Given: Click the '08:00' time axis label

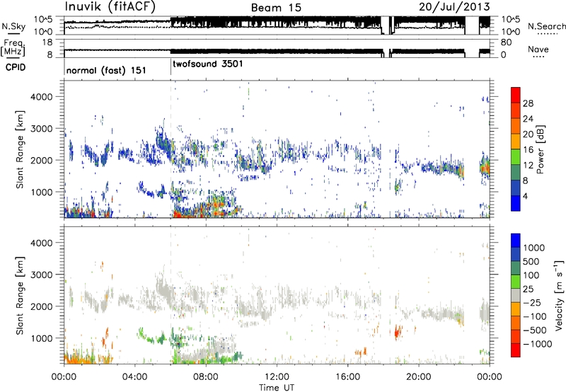Looking at the screenshot, I should point(205,377).
